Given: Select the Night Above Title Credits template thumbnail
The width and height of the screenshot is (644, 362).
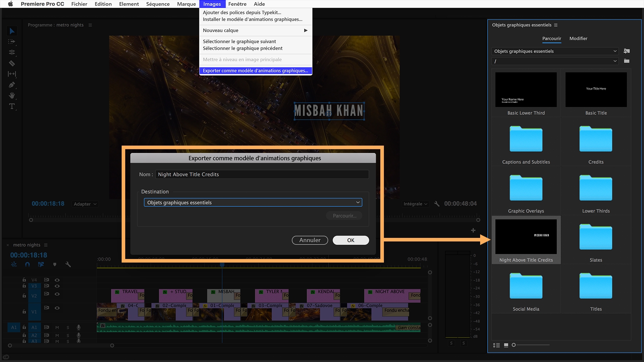Looking at the screenshot, I should 526,236.
